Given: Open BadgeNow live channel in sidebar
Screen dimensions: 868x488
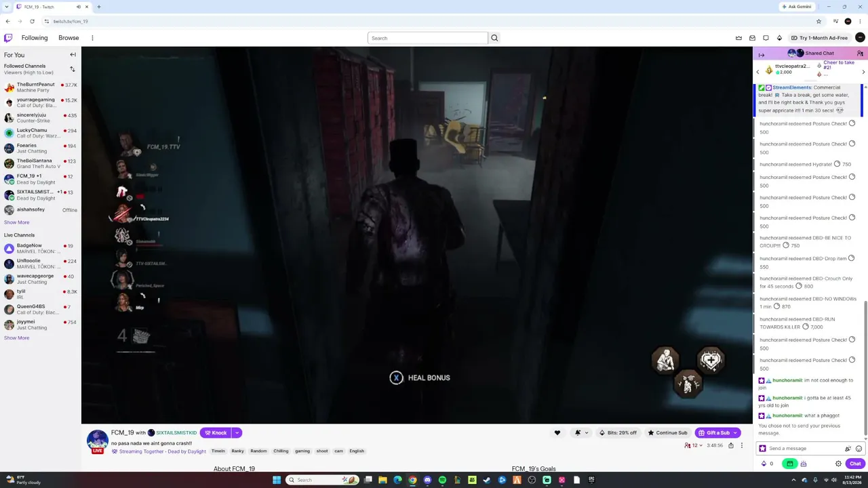Looking at the screenshot, I should pos(41,249).
